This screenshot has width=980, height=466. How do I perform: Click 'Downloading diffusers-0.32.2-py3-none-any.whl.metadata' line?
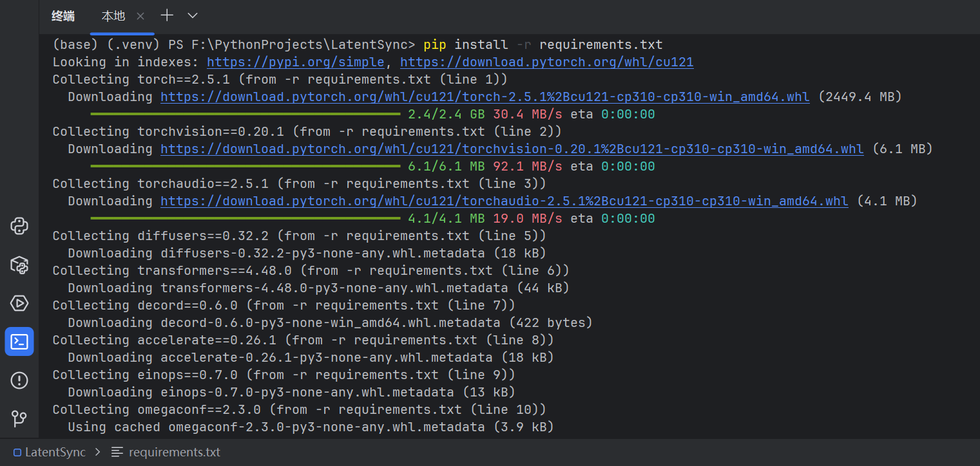tap(307, 254)
